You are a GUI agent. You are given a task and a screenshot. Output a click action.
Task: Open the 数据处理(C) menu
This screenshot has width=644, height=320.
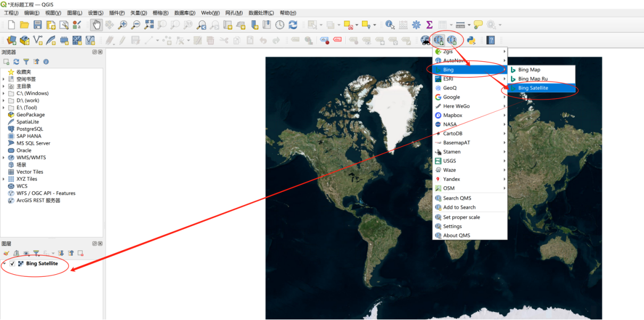pyautogui.click(x=261, y=13)
